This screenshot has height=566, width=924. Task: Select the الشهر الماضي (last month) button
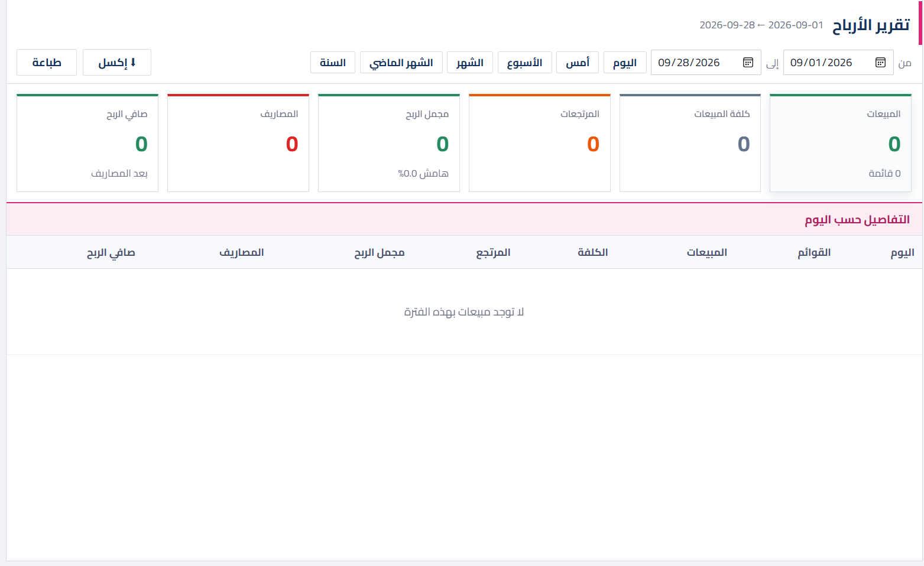(401, 63)
